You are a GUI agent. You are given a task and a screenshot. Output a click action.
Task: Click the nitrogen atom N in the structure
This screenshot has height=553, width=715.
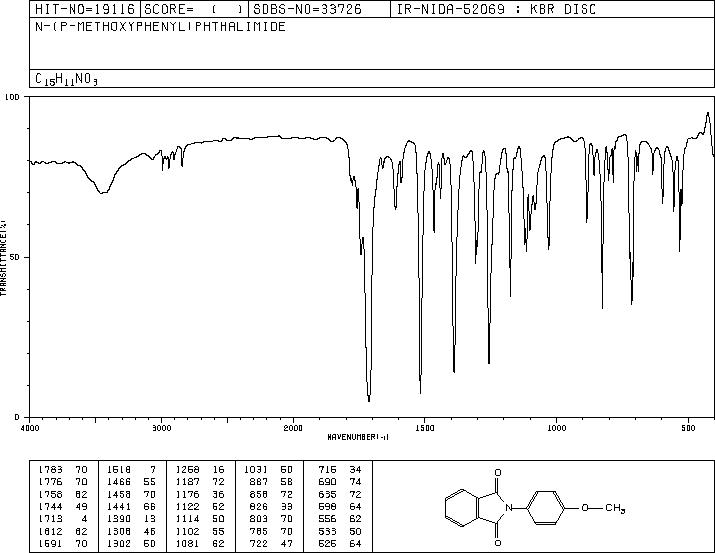click(509, 507)
